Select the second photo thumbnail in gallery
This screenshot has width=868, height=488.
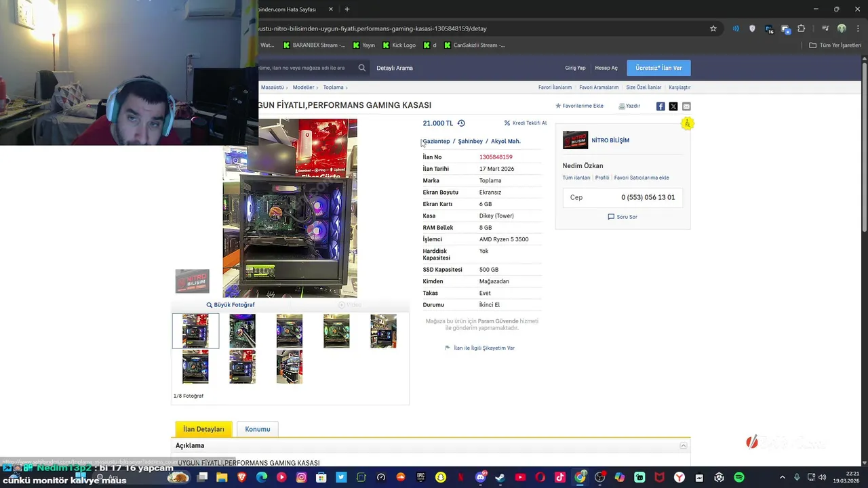(x=242, y=331)
